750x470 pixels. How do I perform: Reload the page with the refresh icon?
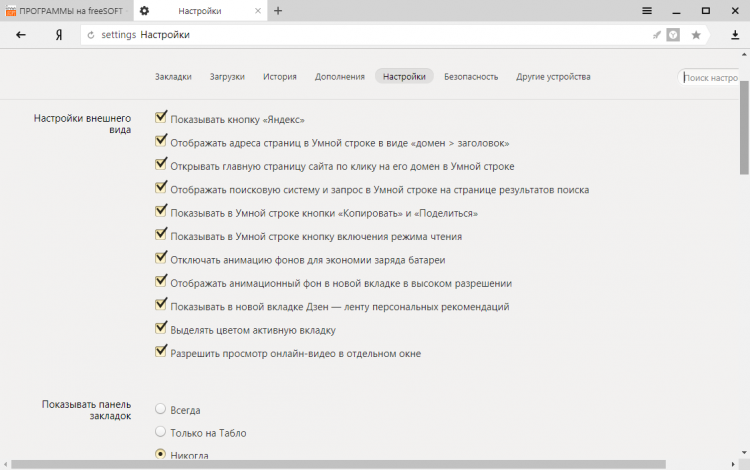point(91,35)
